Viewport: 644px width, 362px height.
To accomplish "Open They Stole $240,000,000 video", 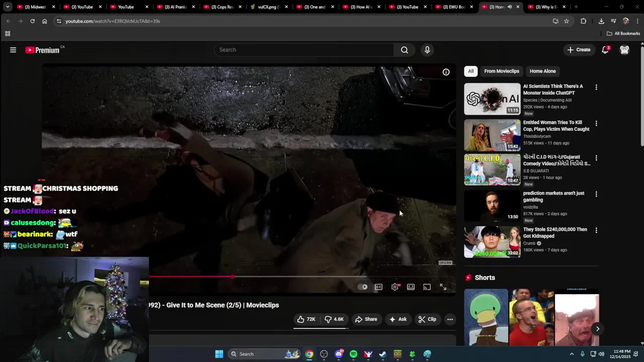I will (555, 233).
